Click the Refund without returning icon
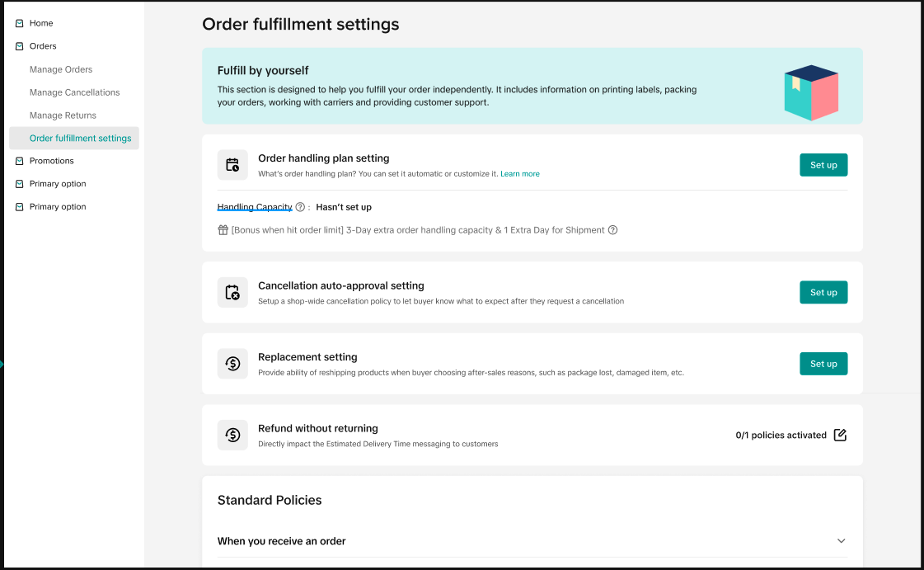This screenshot has width=924, height=570. coord(232,435)
